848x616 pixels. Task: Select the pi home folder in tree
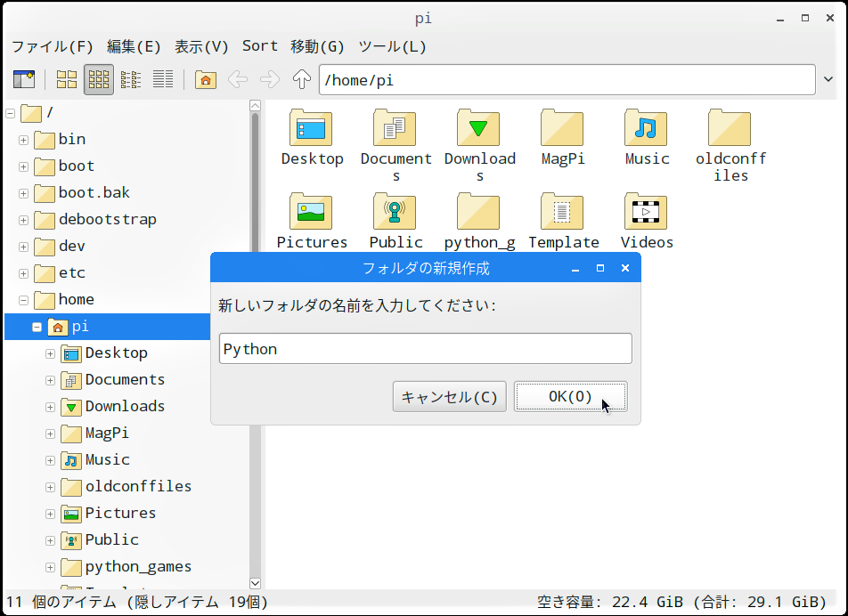[x=107, y=327]
